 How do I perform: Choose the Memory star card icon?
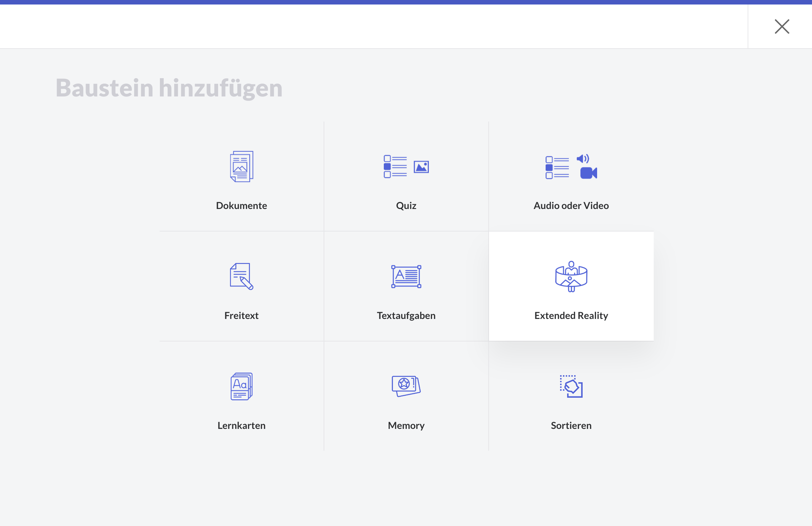(406, 386)
